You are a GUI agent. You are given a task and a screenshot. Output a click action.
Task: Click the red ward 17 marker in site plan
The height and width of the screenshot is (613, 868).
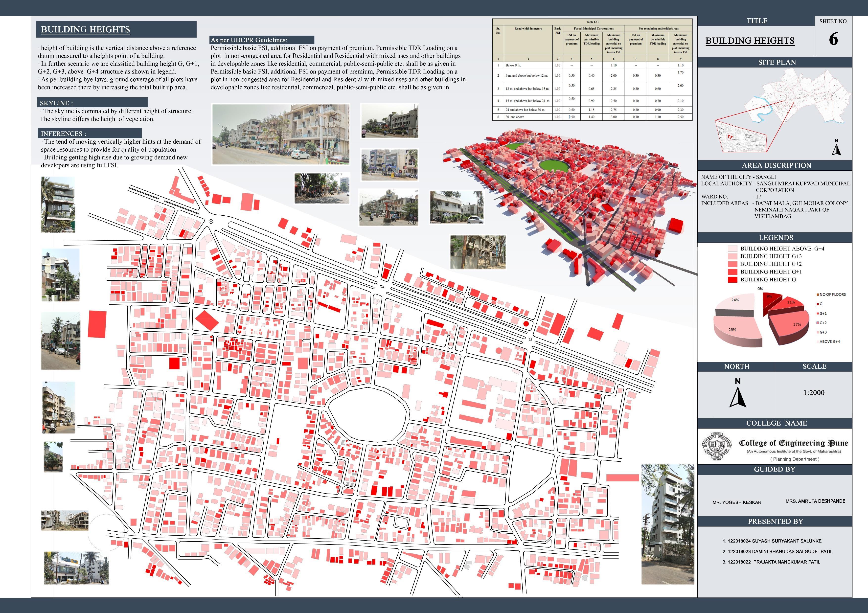(x=730, y=136)
